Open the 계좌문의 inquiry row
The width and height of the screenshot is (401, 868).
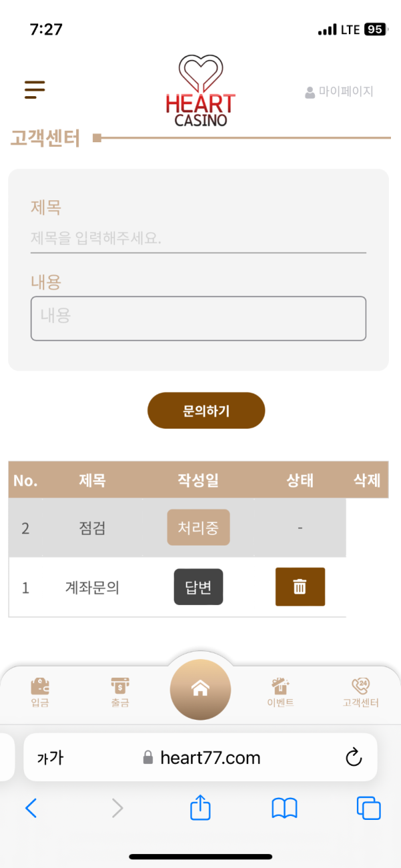[177, 588]
